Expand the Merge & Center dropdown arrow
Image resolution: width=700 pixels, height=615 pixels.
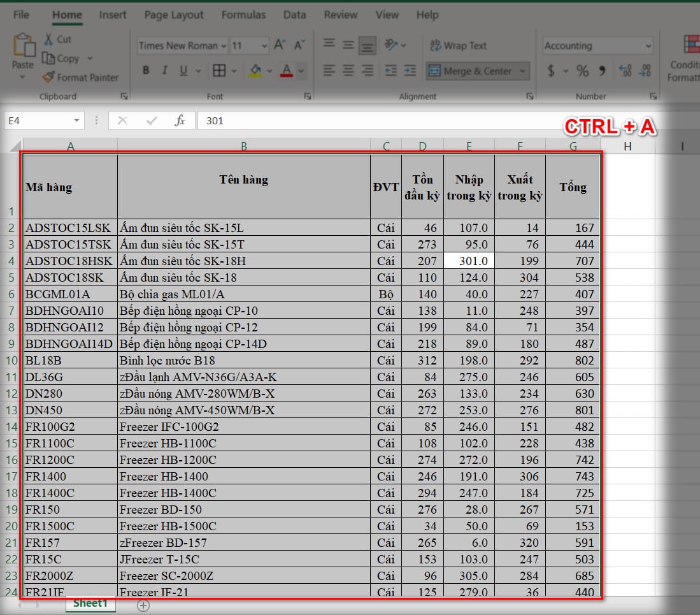[x=522, y=71]
